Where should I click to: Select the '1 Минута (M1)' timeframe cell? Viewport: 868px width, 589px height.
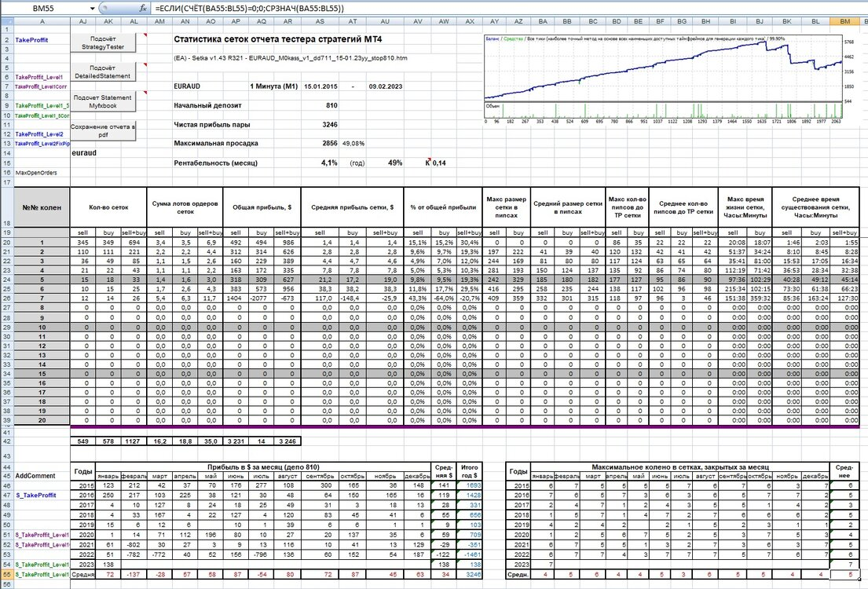(273, 86)
